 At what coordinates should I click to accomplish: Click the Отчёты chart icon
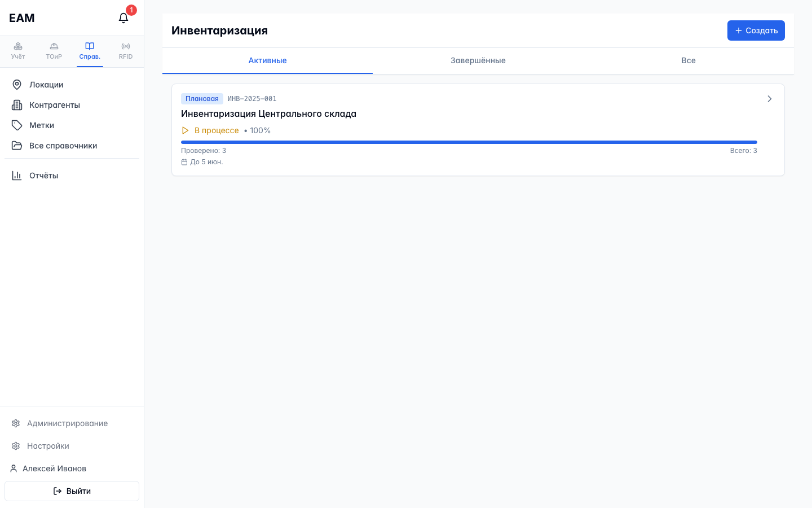click(17, 176)
